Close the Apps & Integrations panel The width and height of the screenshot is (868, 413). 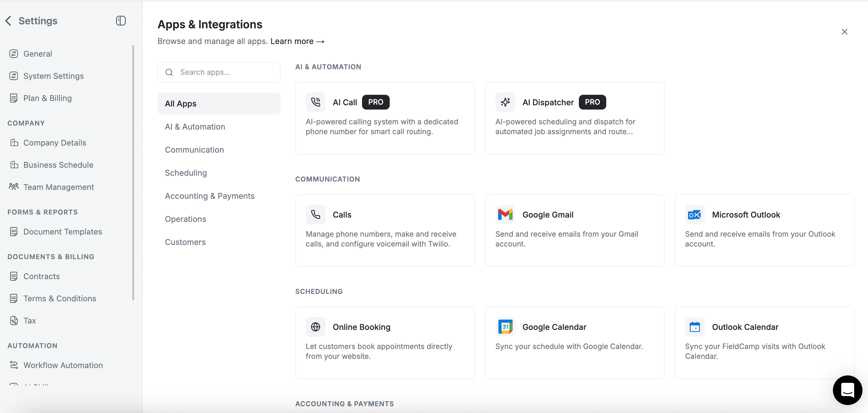click(x=845, y=31)
